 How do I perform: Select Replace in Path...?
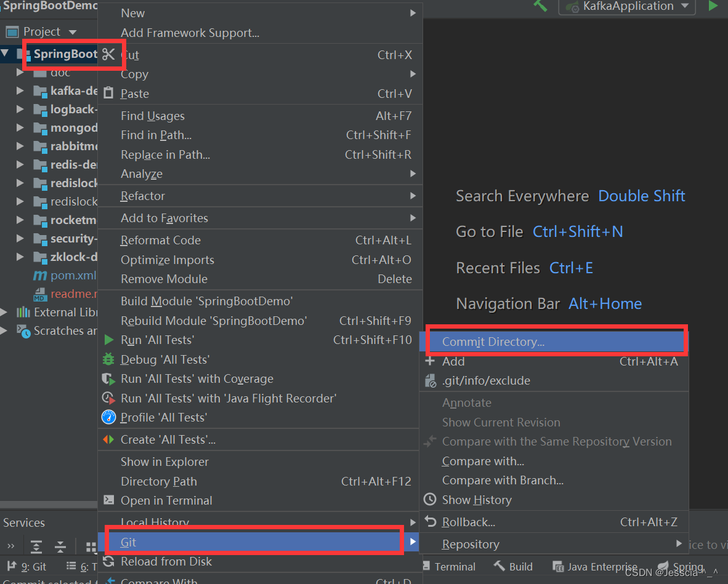pos(260,154)
